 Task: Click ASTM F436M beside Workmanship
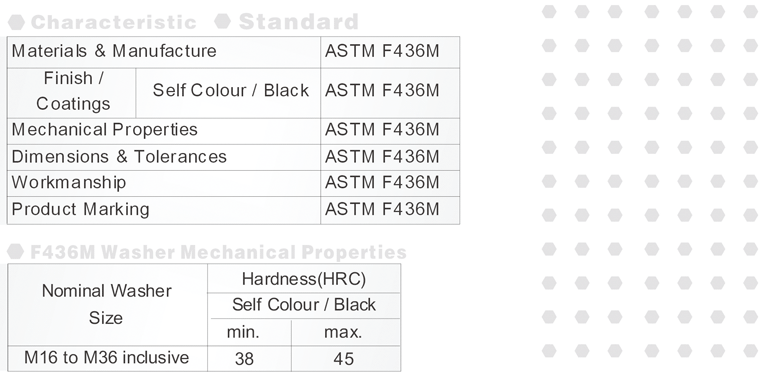point(382,182)
